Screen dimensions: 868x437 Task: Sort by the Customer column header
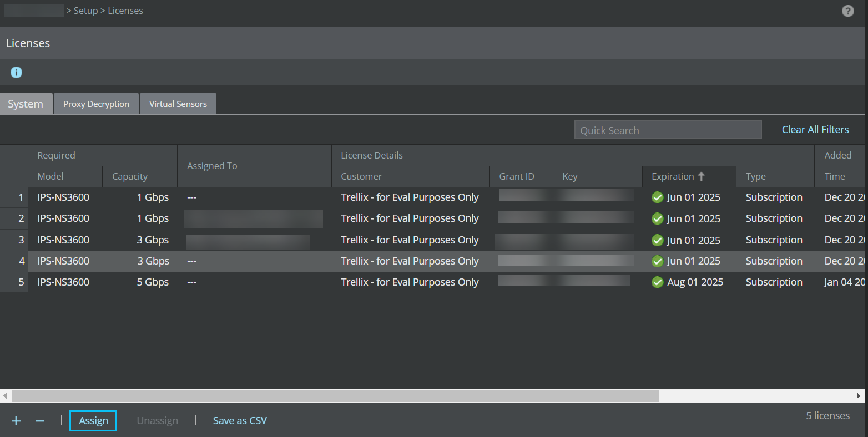[x=411, y=176]
